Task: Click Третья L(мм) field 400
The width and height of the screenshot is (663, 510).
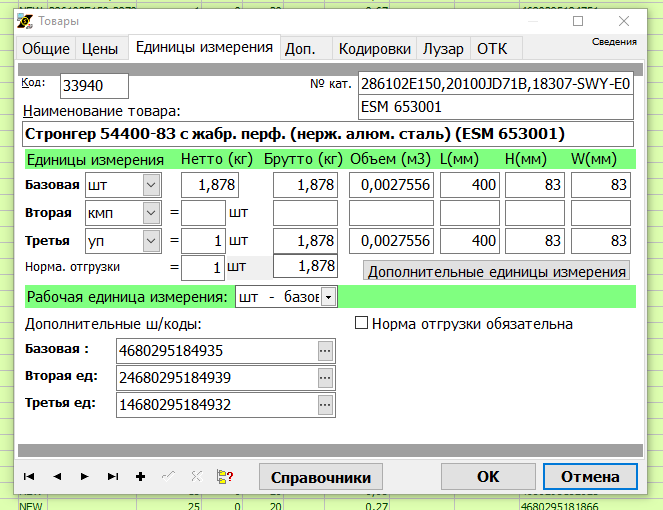Action: tap(470, 241)
